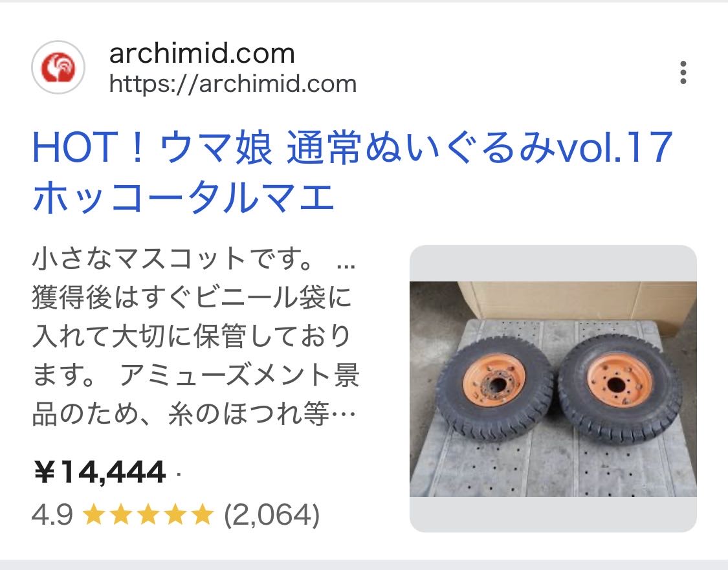Click the left orange-rimmed tire in thumbnail
The height and width of the screenshot is (570, 728).
[x=495, y=388]
